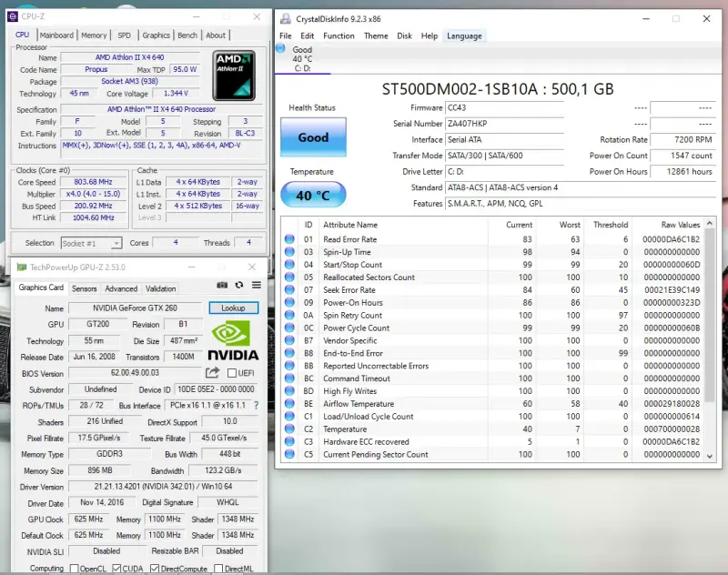Click the Good health status button

tap(313, 137)
